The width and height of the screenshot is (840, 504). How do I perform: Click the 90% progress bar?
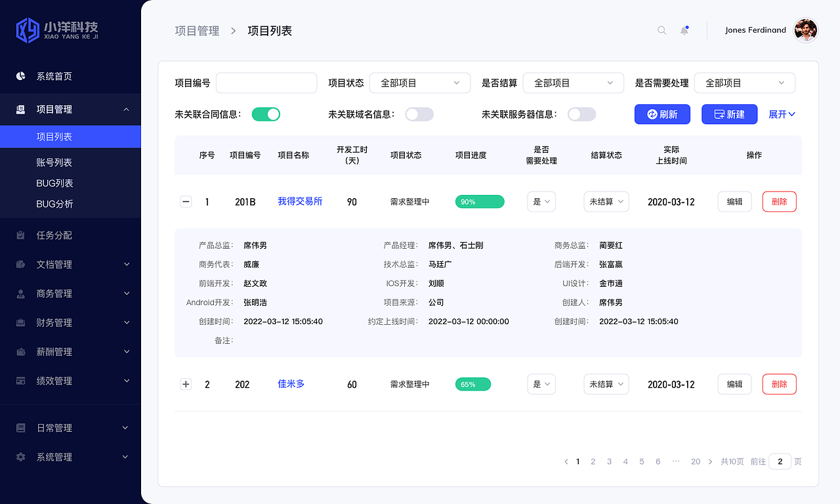coord(480,201)
